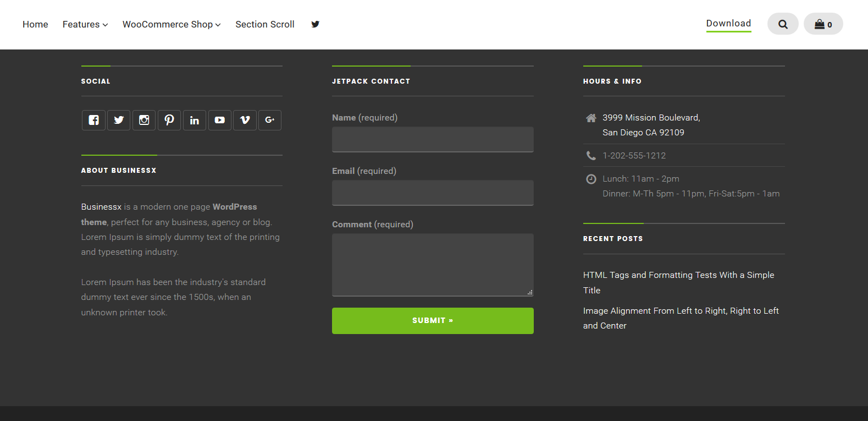Click into the Comment text area

point(433,265)
